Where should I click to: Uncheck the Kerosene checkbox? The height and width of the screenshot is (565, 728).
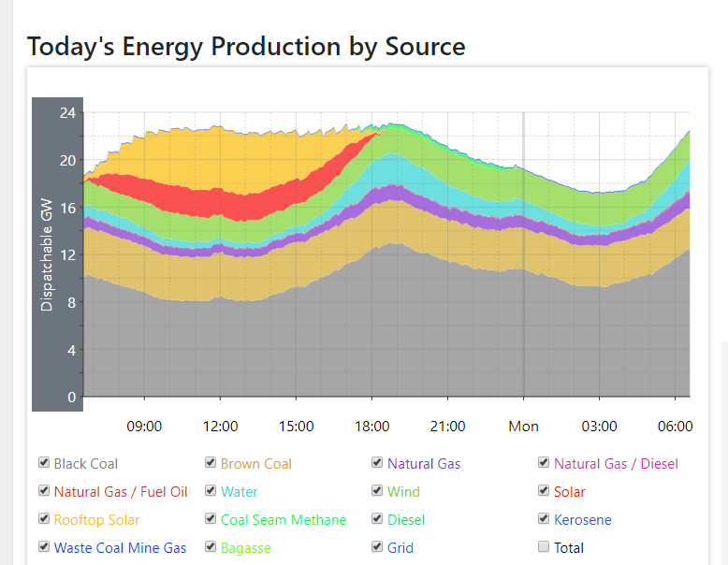point(544,519)
